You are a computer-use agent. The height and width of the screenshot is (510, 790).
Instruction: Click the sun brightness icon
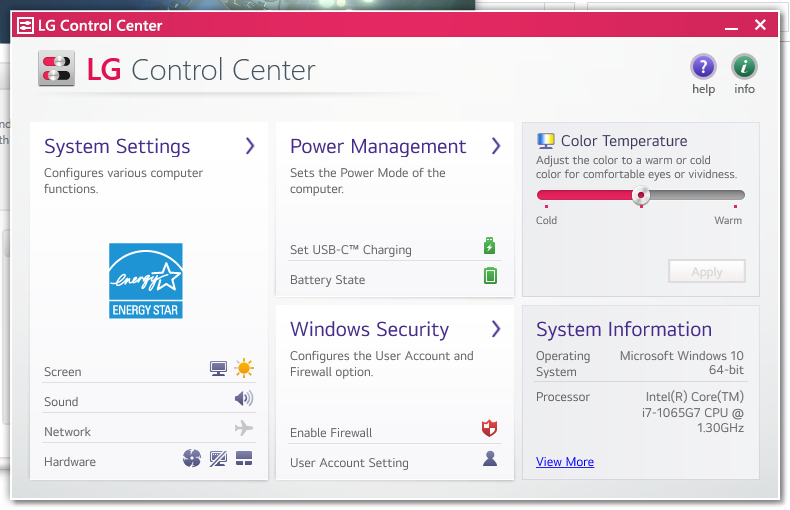[244, 369]
